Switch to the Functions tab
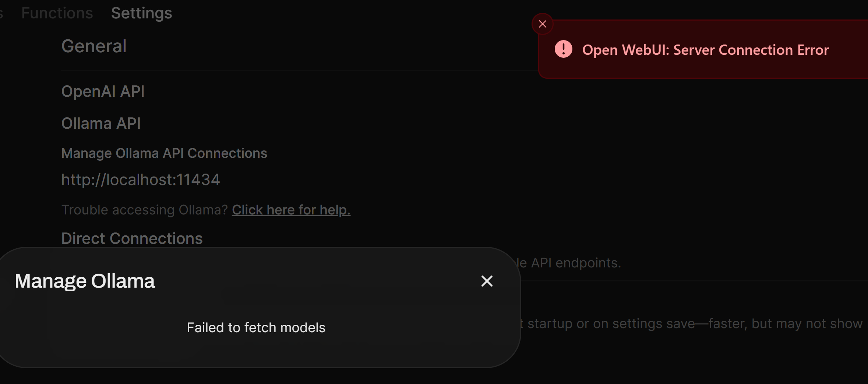Viewport: 868px width, 384px height. (57, 13)
